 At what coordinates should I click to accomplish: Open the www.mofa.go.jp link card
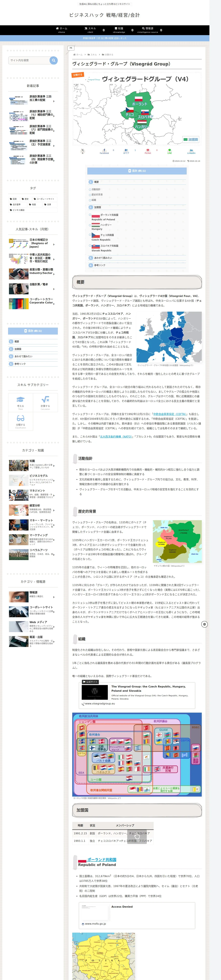137,916
